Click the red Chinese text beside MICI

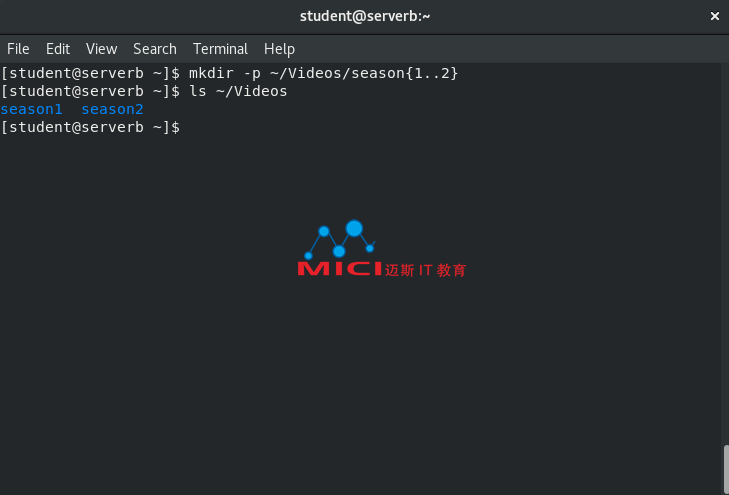(425, 270)
